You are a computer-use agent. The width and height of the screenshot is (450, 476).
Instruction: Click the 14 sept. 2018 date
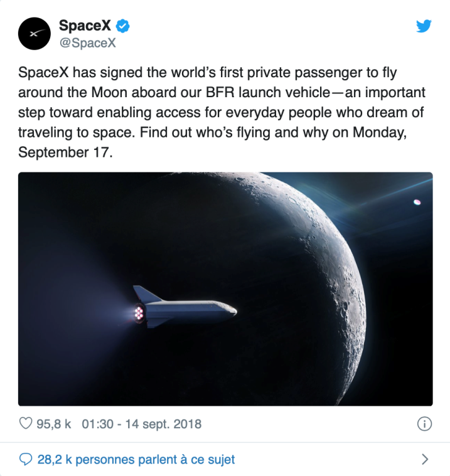pyautogui.click(x=163, y=424)
